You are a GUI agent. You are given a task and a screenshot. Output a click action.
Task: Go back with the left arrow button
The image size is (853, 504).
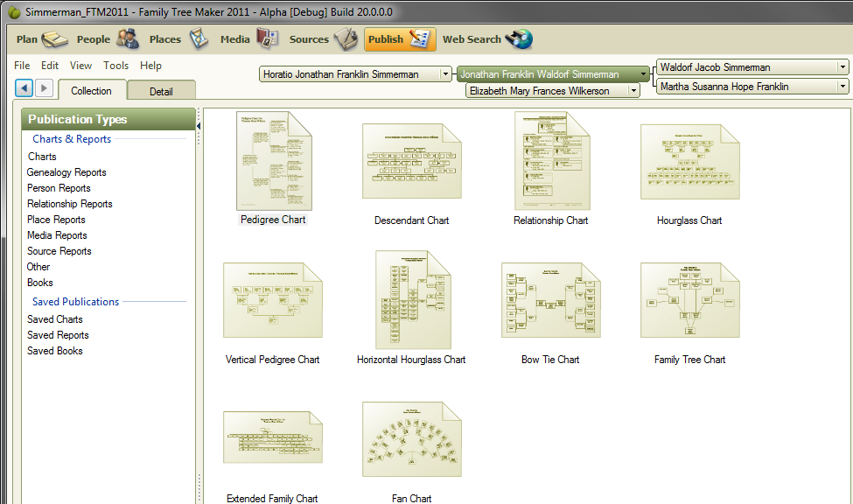[x=24, y=87]
